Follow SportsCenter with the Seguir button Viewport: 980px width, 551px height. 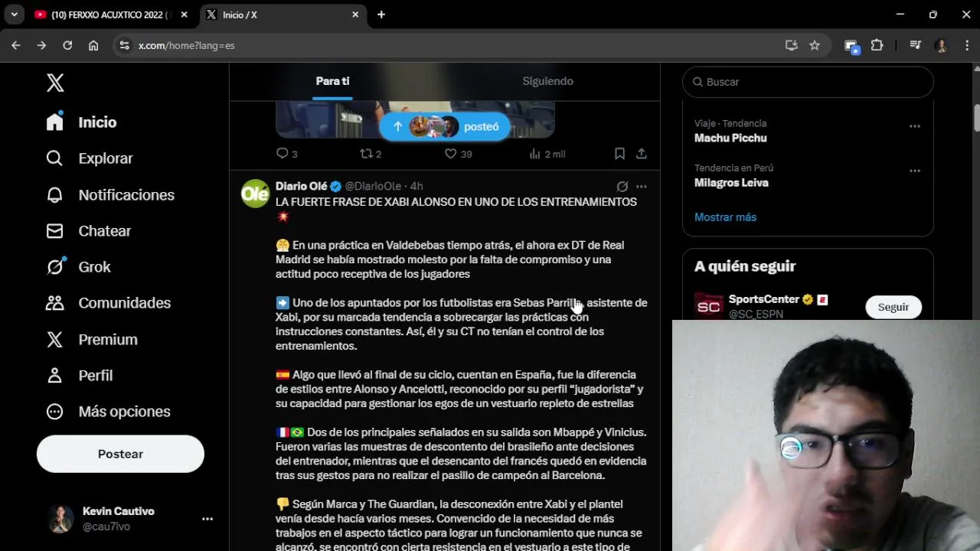click(893, 307)
